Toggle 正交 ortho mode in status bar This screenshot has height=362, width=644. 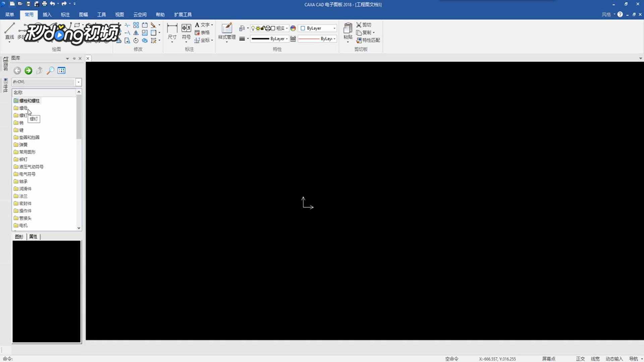pos(580,359)
